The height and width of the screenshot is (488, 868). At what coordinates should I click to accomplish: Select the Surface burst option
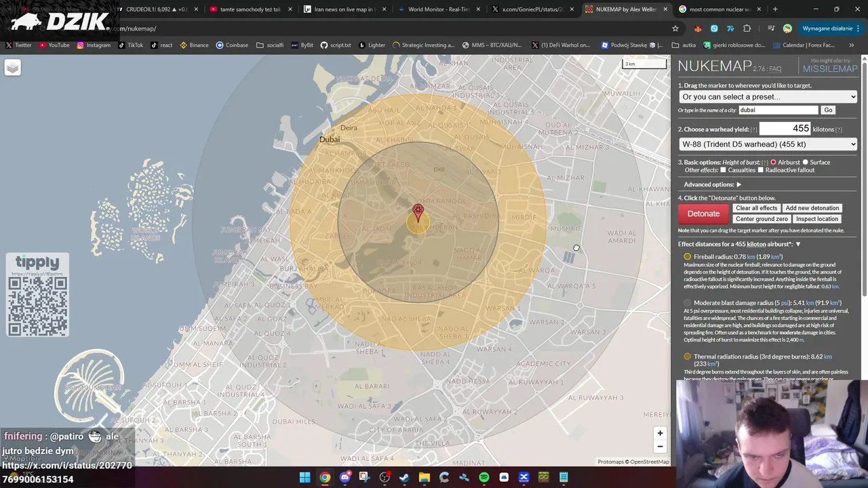[x=806, y=163]
